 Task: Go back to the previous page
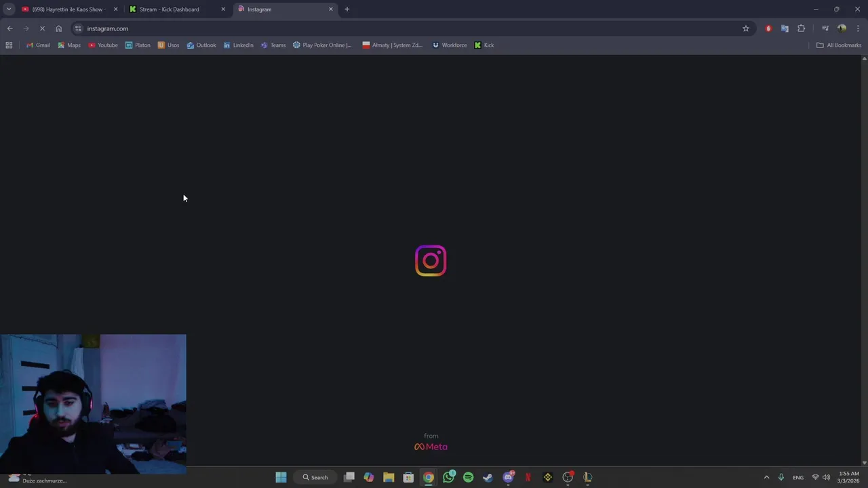click(x=9, y=28)
